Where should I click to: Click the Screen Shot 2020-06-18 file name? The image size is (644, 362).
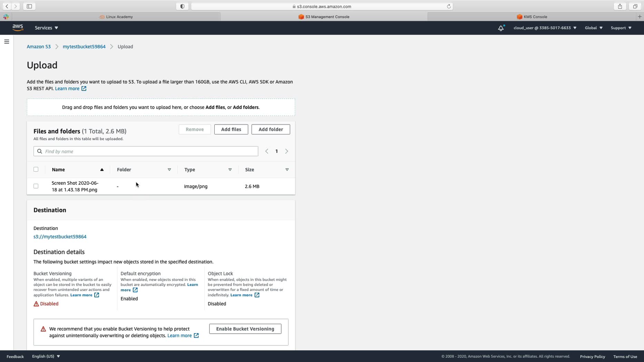point(75,187)
